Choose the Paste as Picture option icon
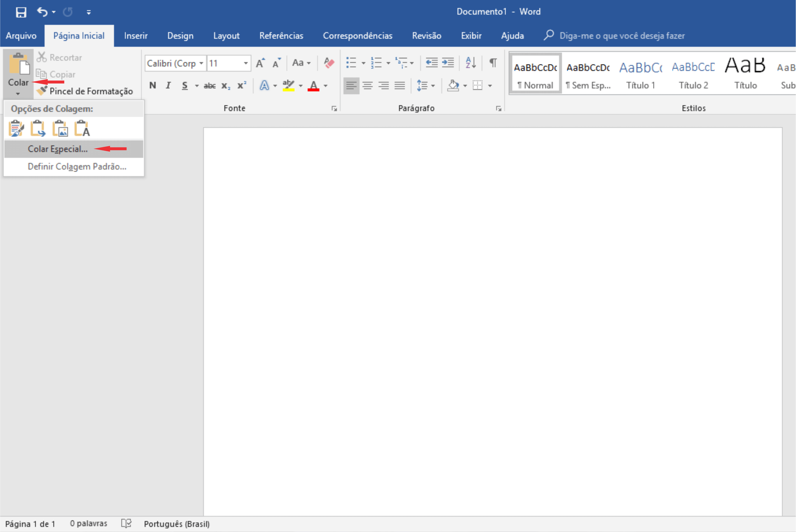 60,129
